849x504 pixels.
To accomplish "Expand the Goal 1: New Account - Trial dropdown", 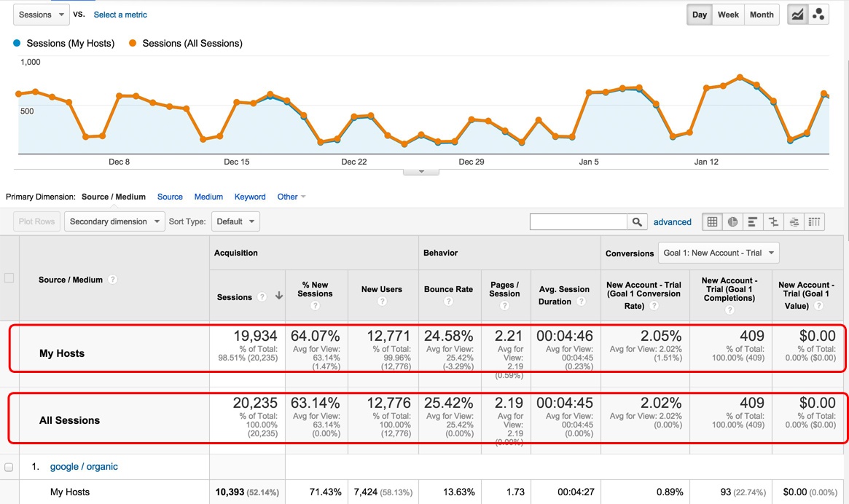I will [x=718, y=253].
